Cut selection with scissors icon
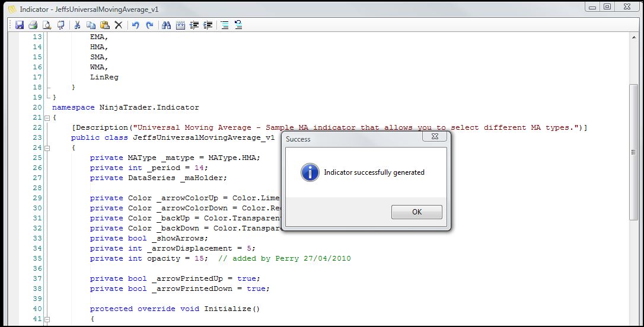 click(x=77, y=25)
